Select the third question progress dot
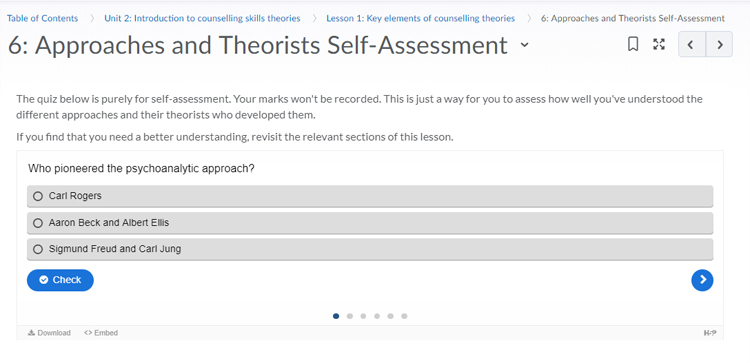Viewport: 750px width, 363px height. point(363,316)
